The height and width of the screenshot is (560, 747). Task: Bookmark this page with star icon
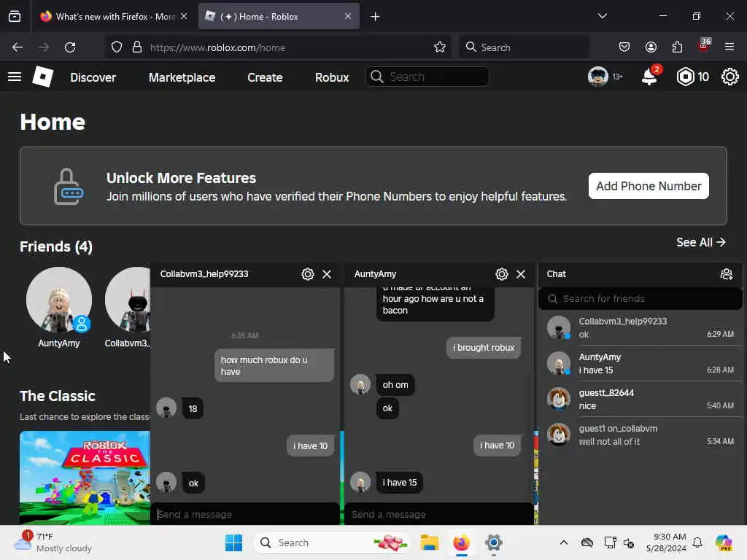pyautogui.click(x=440, y=47)
